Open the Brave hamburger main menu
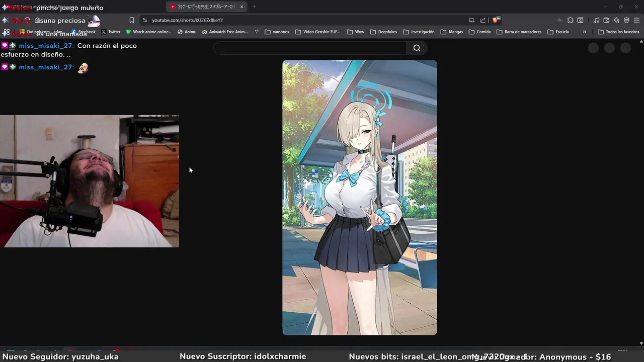This screenshot has width=644, height=362. coord(636,20)
